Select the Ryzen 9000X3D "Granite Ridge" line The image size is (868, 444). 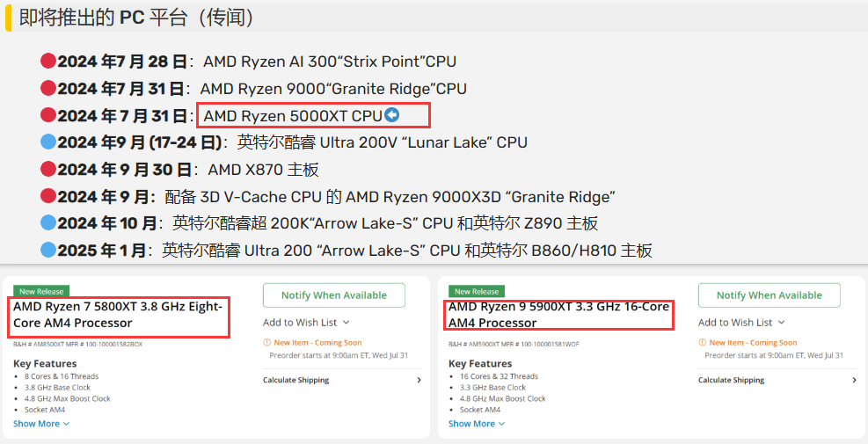328,197
